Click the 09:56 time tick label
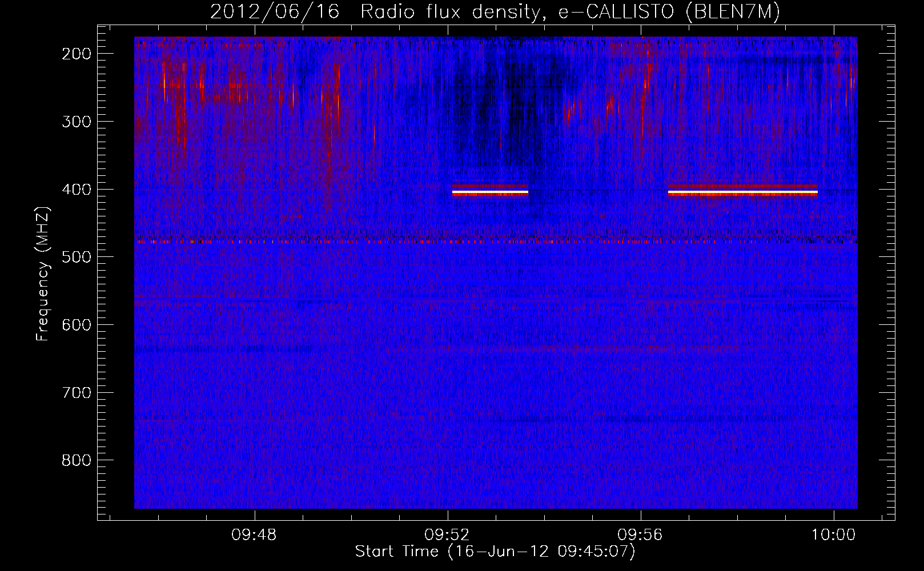Viewport: 924px width, 571px height. [x=641, y=535]
